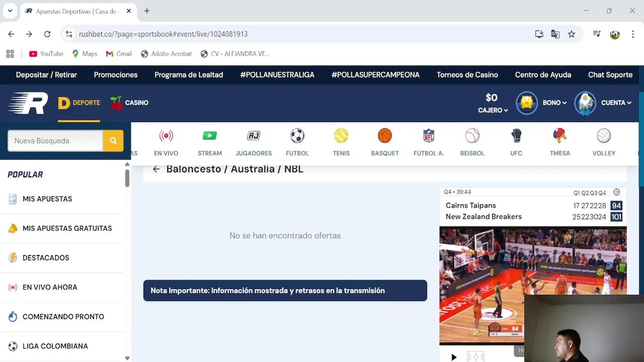644x362 pixels.
Task: Open the CV - ALEJANDRA bookmark
Action: tap(234, 54)
